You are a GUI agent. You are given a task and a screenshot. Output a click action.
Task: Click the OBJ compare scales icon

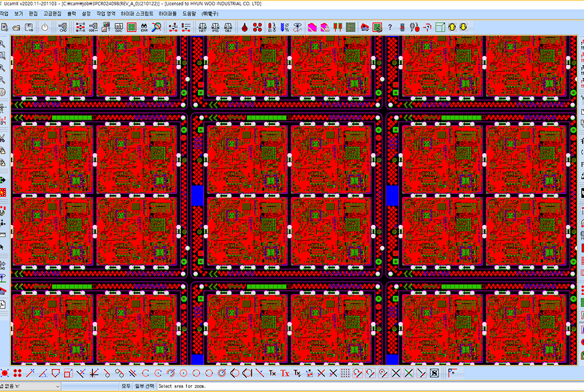tap(228, 27)
